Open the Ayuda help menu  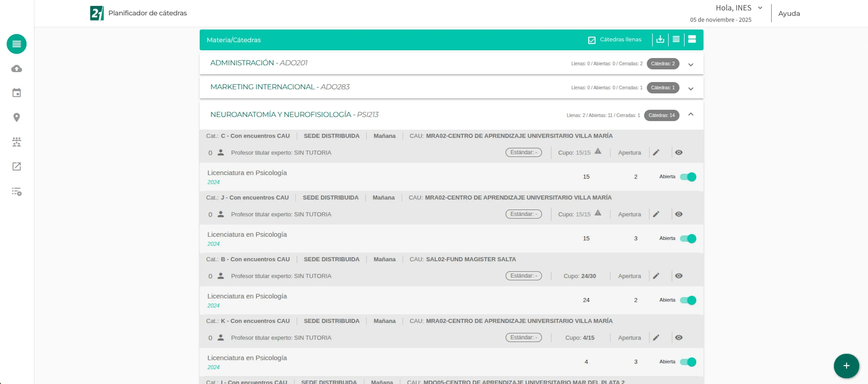(x=789, y=13)
